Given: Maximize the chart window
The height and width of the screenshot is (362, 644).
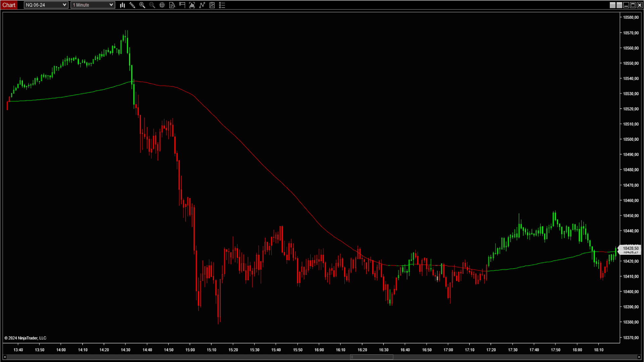Looking at the screenshot, I should click(x=633, y=5).
